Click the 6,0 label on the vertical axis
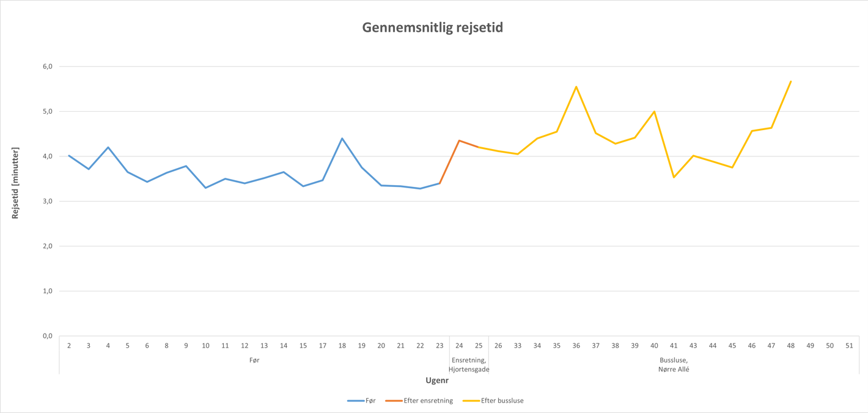Viewport: 868px width, 413px height. coord(46,67)
